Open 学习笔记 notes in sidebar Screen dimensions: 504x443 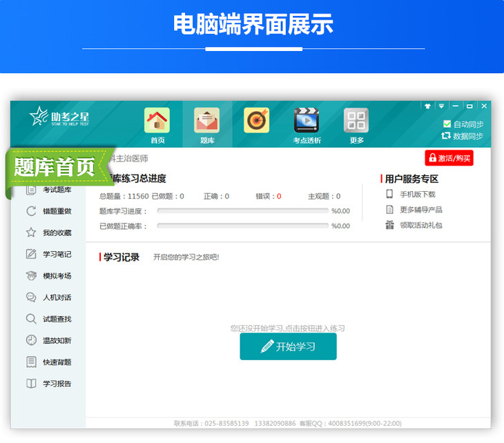56,254
